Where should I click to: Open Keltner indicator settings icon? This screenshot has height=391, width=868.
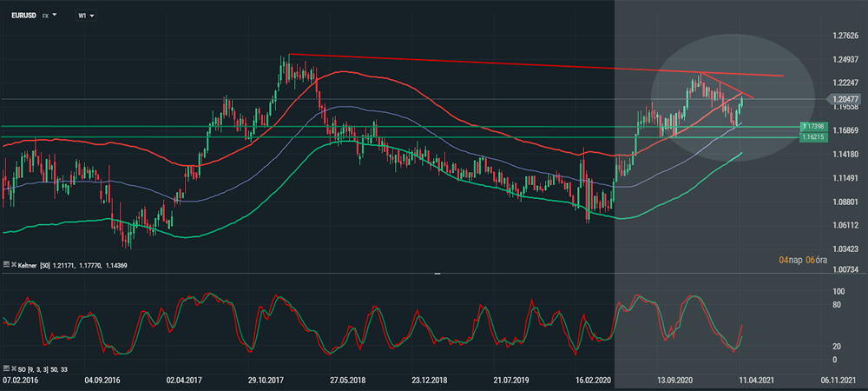coord(6,263)
